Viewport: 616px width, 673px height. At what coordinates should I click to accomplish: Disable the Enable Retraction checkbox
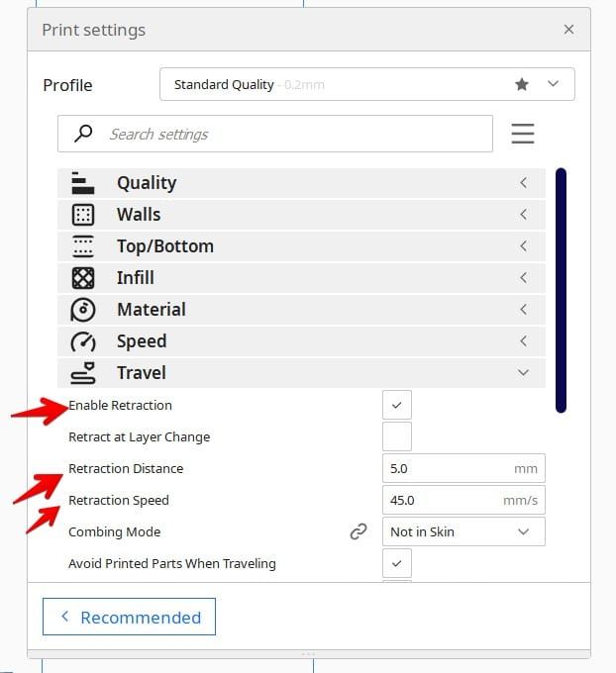(396, 405)
